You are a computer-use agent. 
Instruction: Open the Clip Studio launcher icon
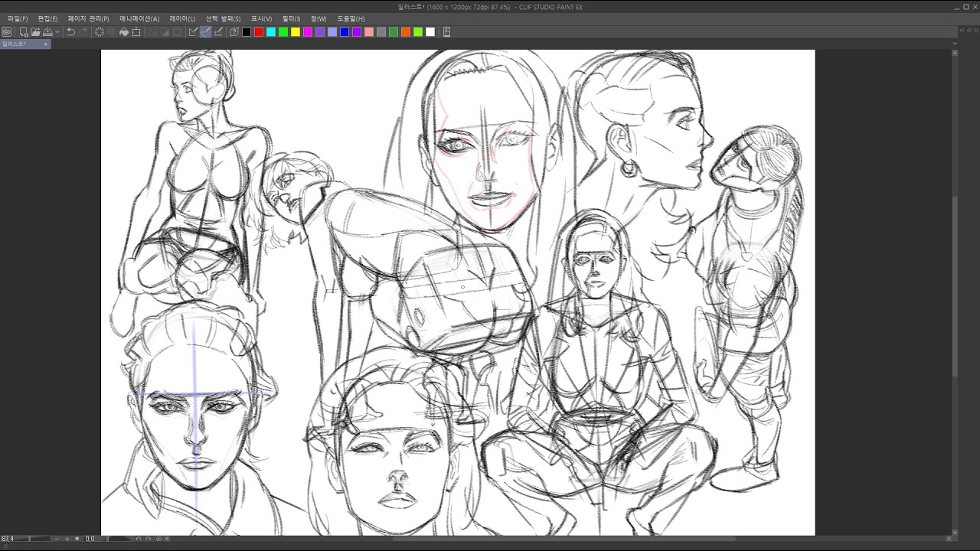pyautogui.click(x=7, y=32)
